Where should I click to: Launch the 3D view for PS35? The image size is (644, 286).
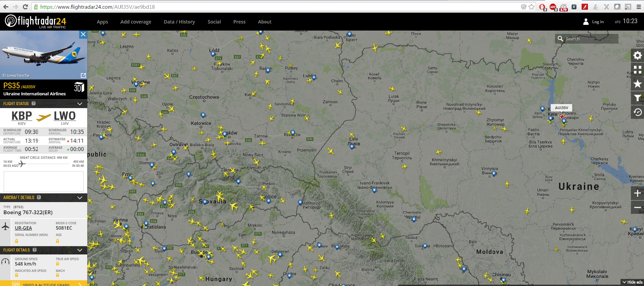click(x=79, y=87)
